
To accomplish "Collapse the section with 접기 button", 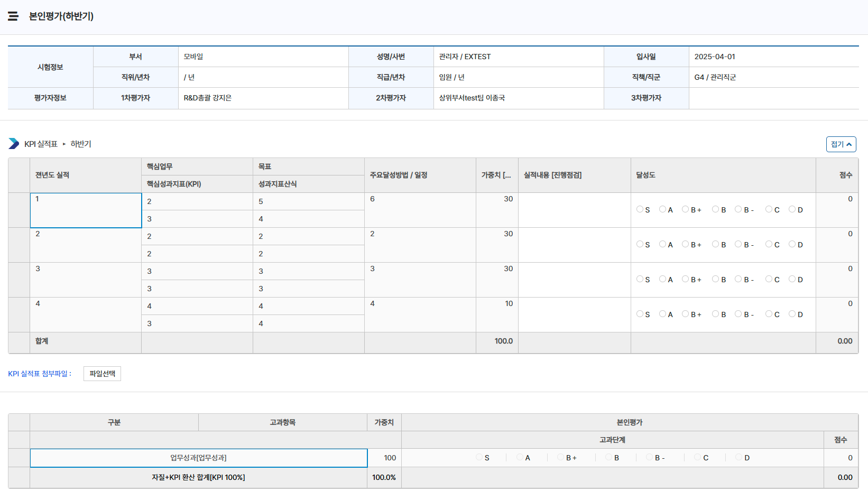I will tap(841, 144).
